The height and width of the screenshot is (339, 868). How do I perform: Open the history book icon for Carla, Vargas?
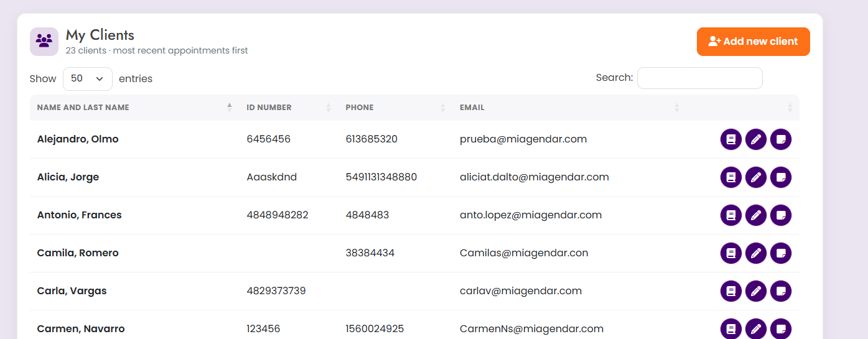pyautogui.click(x=731, y=291)
